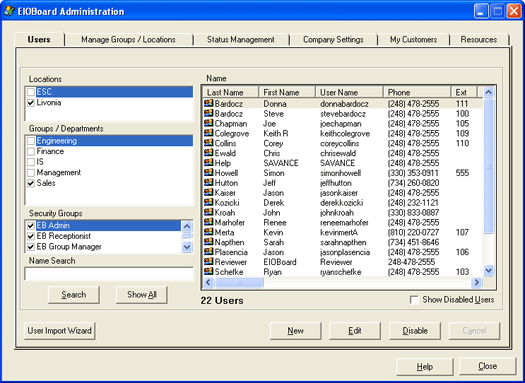This screenshot has width=525, height=383.
Task: Sort by the Ext column header
Action: point(464,92)
